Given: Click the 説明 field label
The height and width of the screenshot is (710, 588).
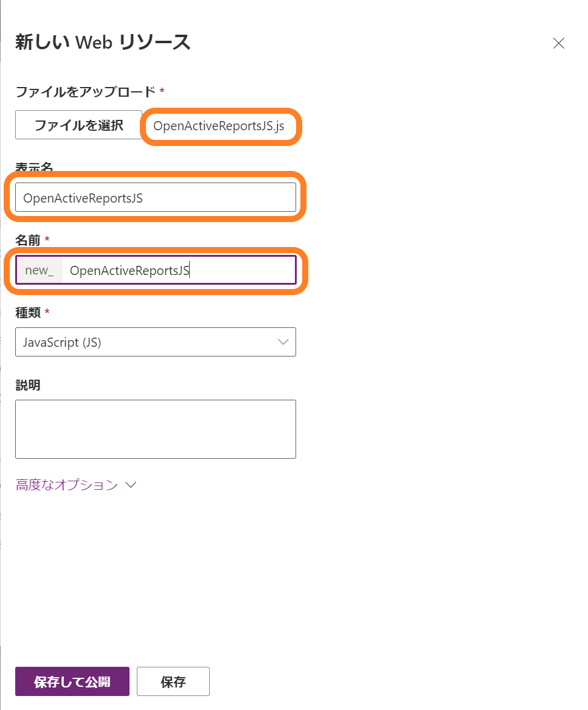Looking at the screenshot, I should pos(27,385).
